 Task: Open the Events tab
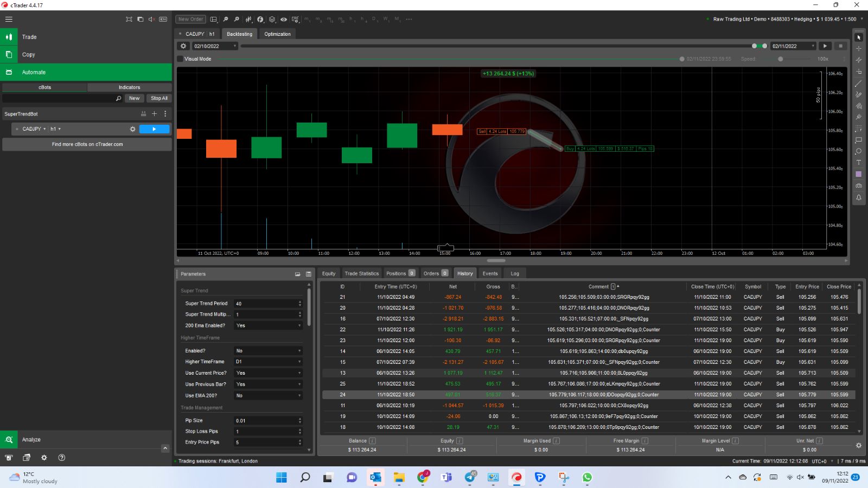pyautogui.click(x=490, y=274)
